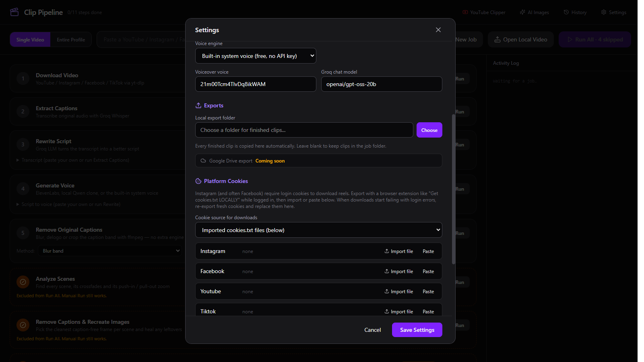
Task: Click the settings dialog scrollbar
Action: [454, 189]
